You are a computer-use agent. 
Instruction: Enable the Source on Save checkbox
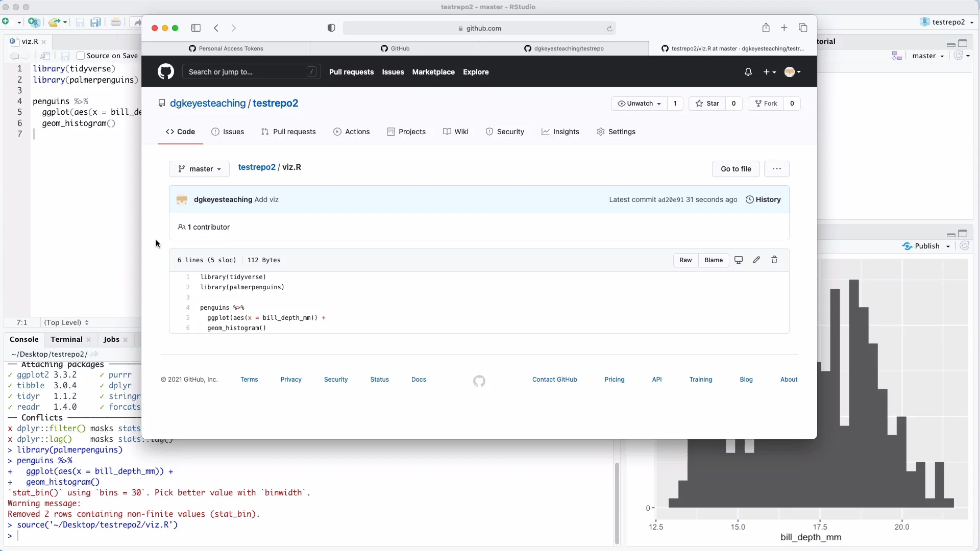(x=81, y=56)
